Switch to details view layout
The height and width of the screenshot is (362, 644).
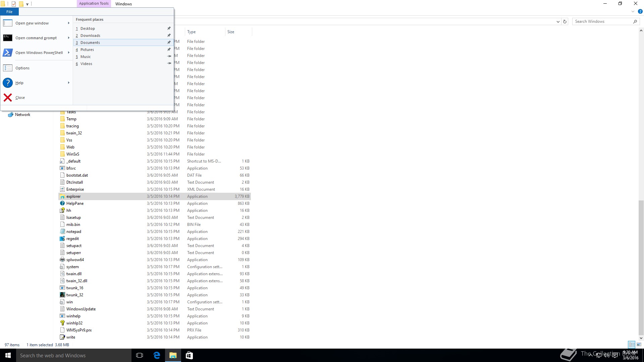pyautogui.click(x=632, y=345)
